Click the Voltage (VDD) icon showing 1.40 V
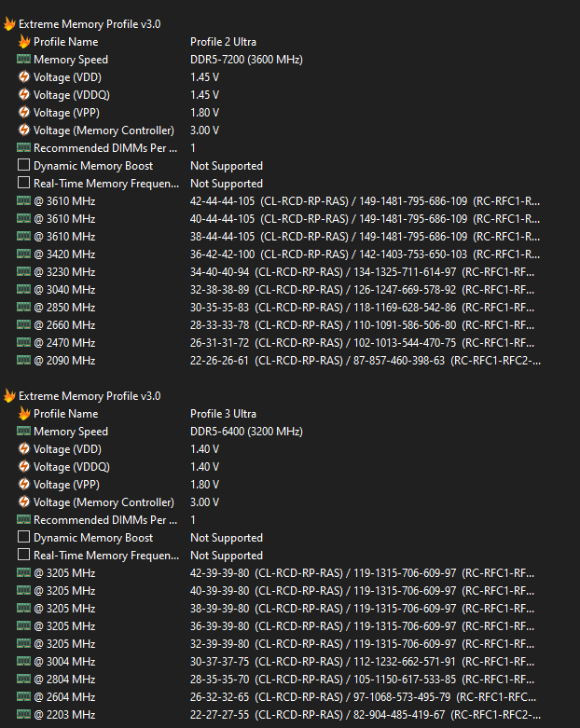The height and width of the screenshot is (728, 580). [x=23, y=448]
